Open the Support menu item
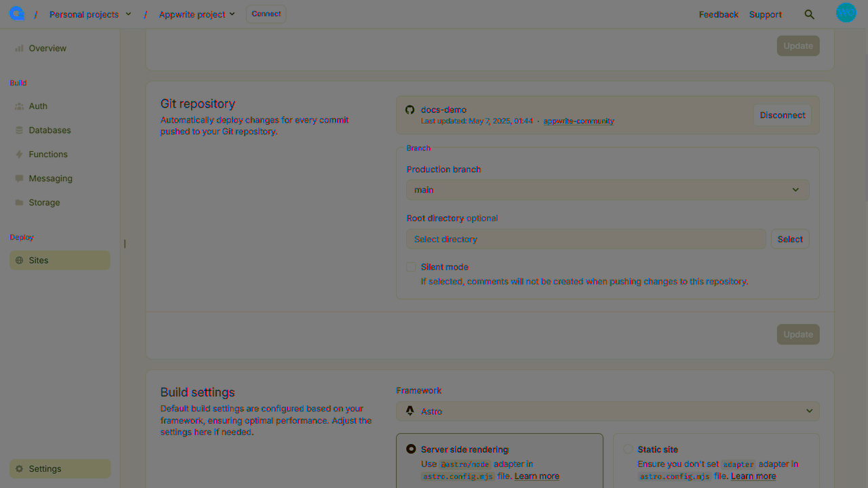The height and width of the screenshot is (488, 868). pos(766,14)
